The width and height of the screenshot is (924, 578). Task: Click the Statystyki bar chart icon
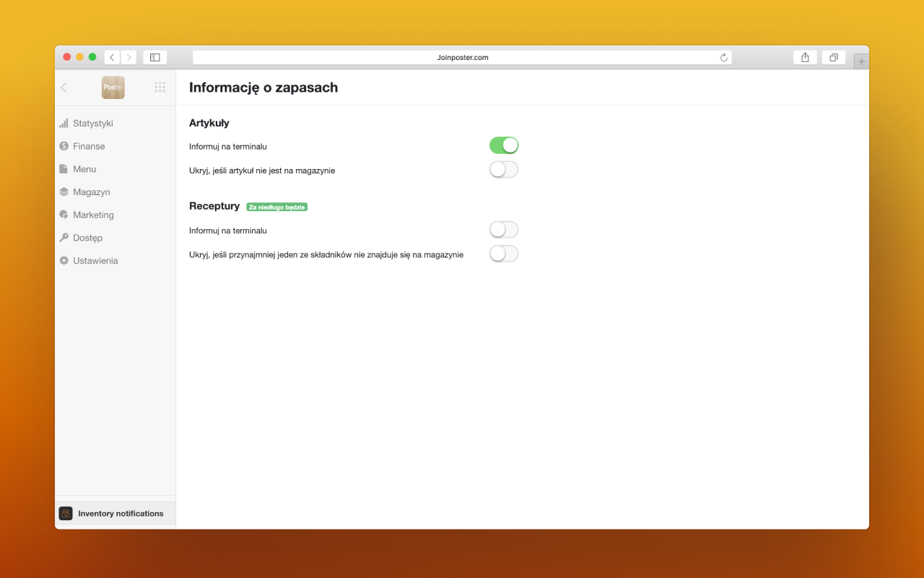pos(64,124)
